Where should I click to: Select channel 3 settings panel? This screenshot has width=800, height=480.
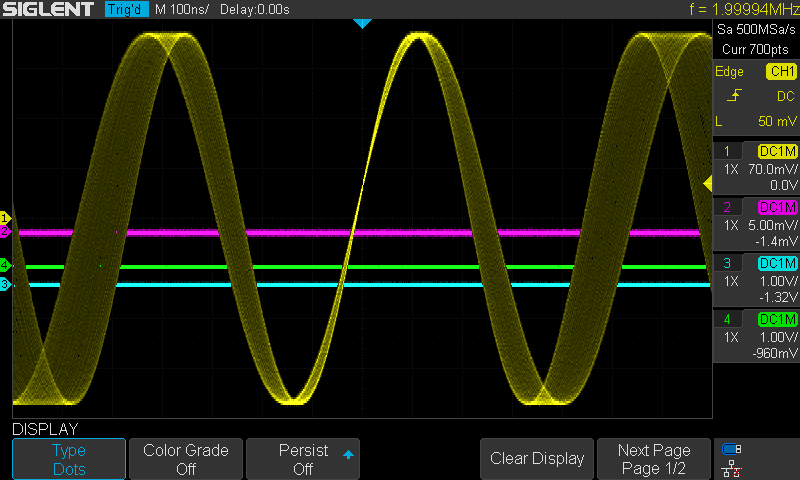coord(756,281)
